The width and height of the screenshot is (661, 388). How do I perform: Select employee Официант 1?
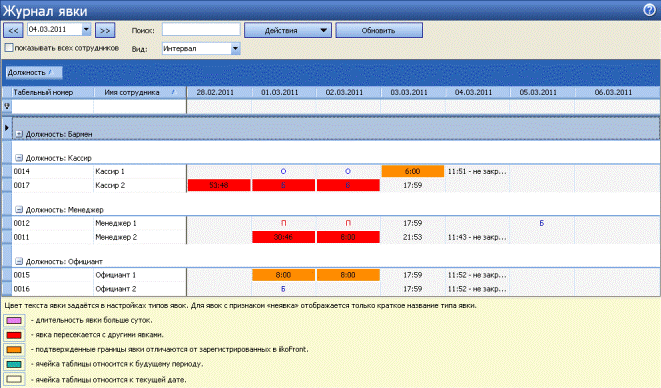pos(140,275)
